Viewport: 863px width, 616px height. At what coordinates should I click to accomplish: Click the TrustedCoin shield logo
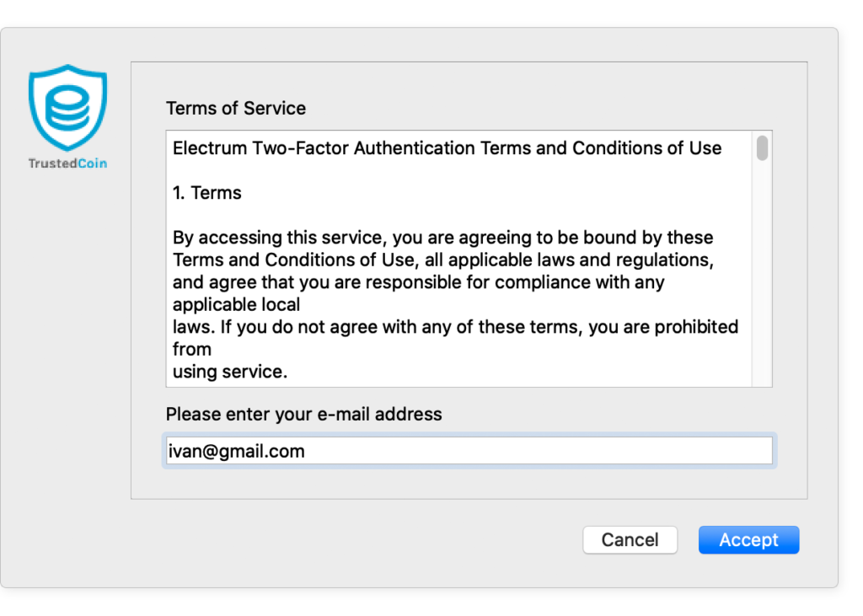[67, 107]
